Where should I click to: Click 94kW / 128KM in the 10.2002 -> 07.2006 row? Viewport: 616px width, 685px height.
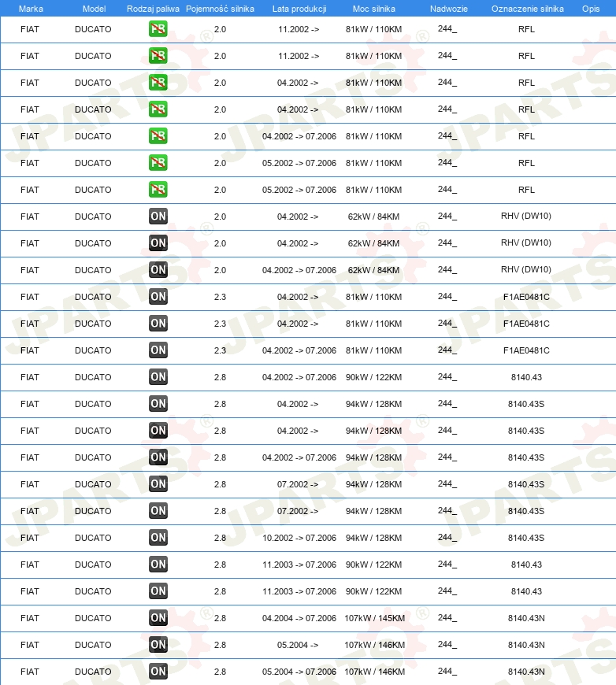[373, 538]
